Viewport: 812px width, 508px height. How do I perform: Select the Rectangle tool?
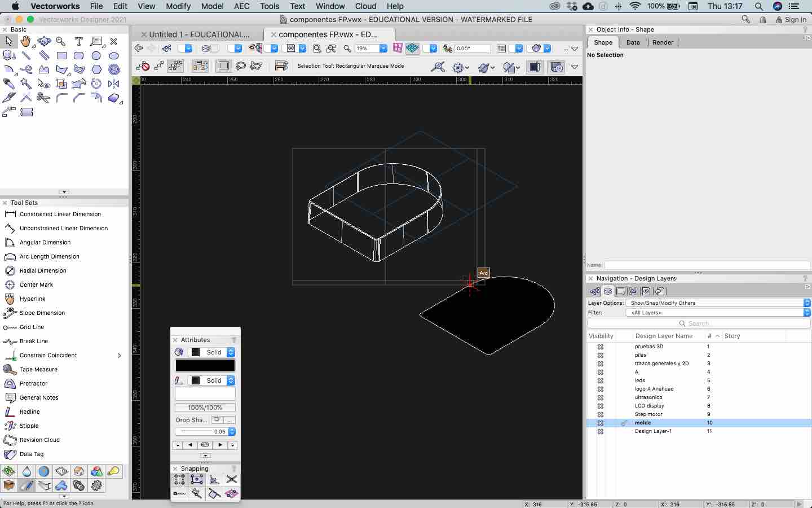pos(61,56)
